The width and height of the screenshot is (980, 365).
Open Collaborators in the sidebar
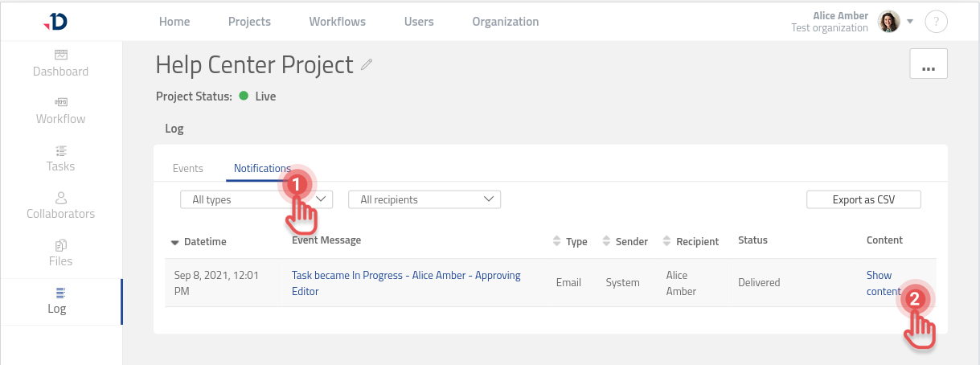click(60, 206)
